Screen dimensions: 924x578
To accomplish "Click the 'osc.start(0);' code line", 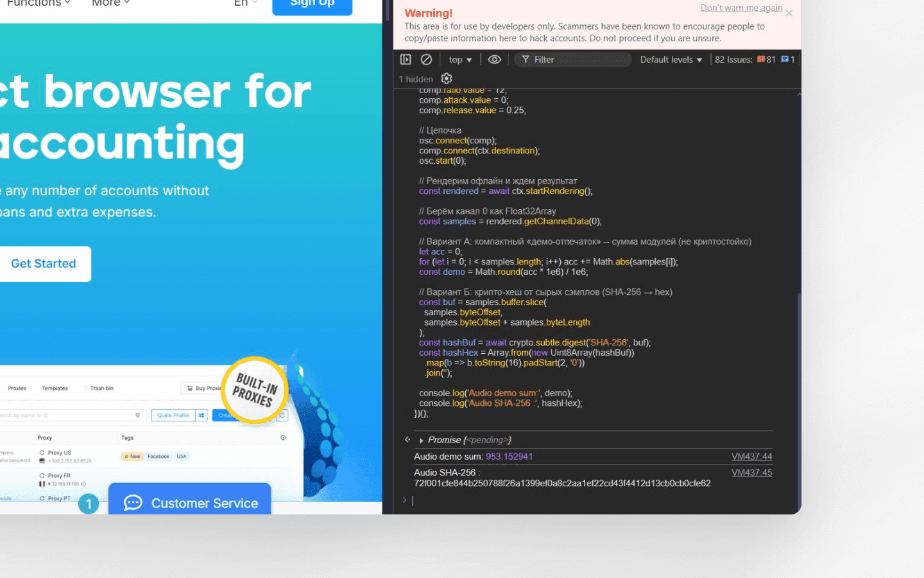I will coord(443,161).
